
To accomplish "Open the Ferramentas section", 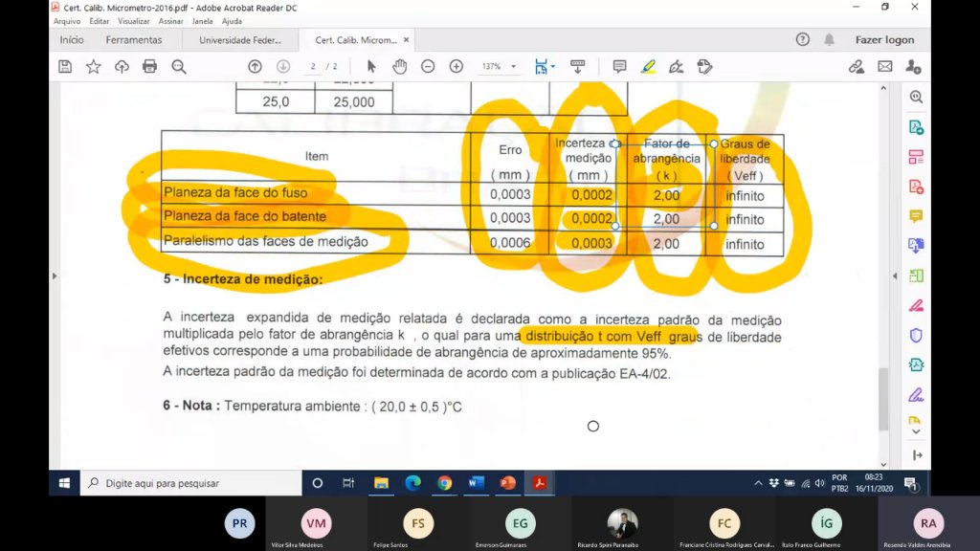I will [134, 40].
